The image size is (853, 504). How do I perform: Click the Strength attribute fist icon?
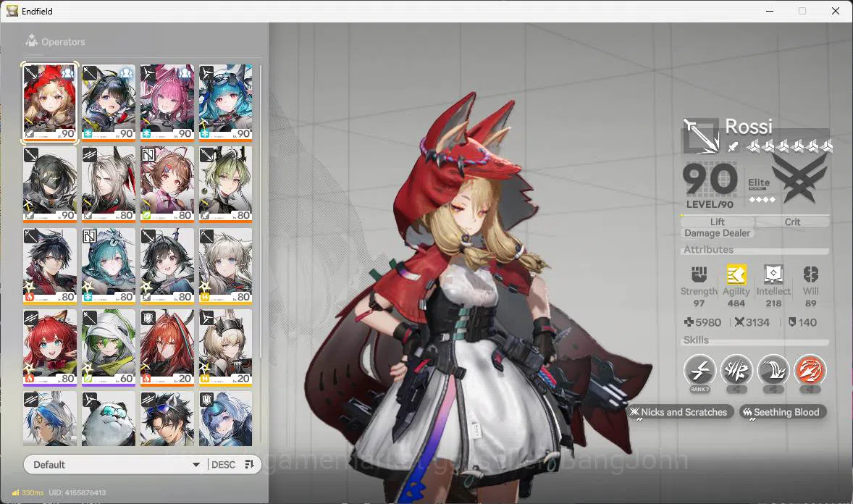click(x=699, y=274)
